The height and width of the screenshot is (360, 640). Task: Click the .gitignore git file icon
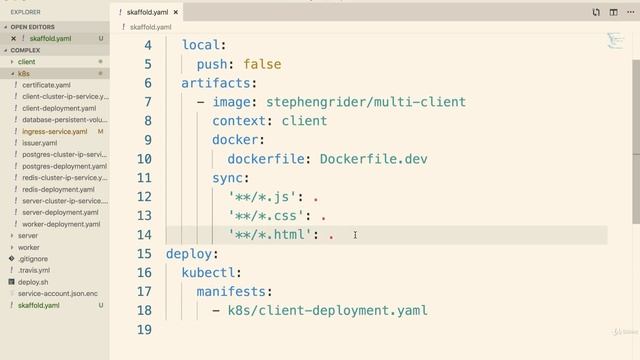(x=11, y=258)
